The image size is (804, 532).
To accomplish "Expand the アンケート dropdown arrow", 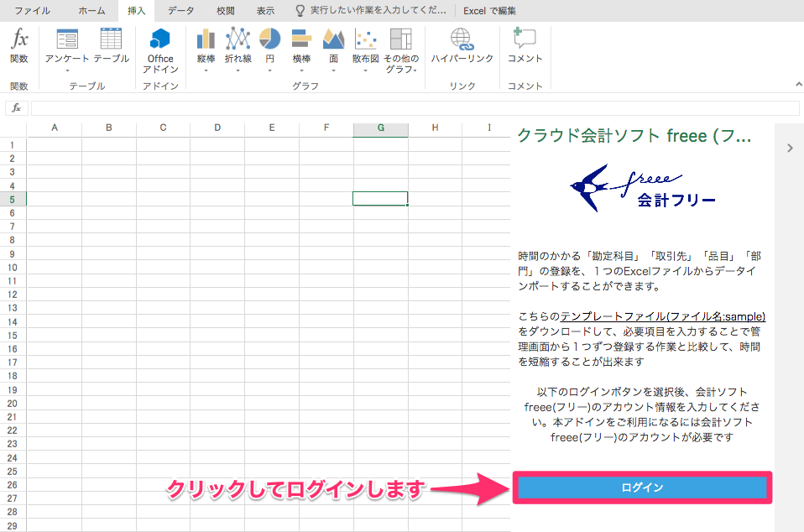I will point(67,70).
